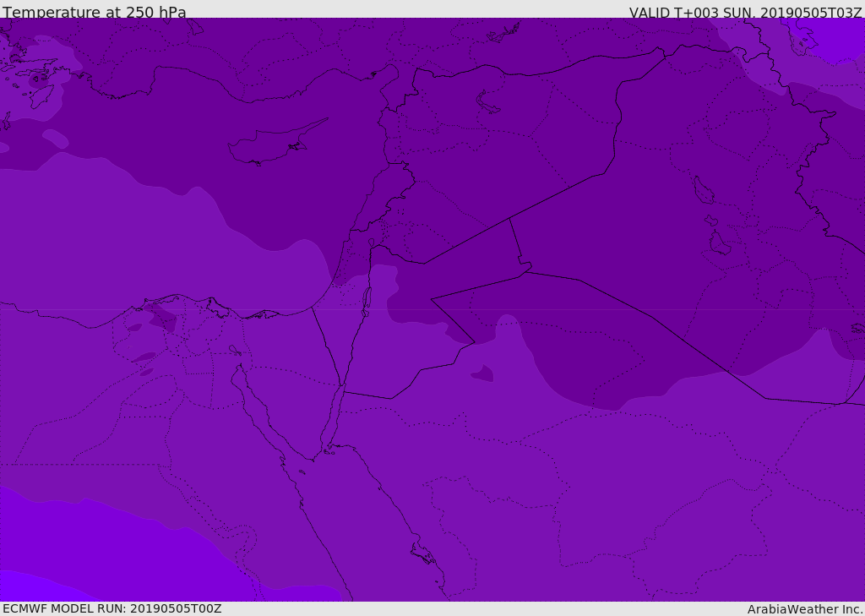Click the Sea of Galilee outline
Screen dimensions: 865x616
(x=371, y=243)
